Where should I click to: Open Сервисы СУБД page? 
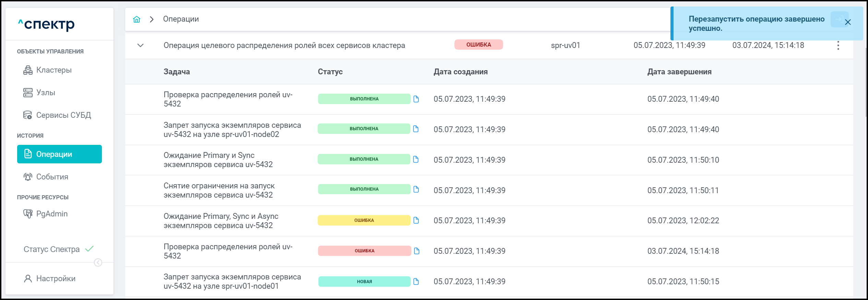click(63, 115)
